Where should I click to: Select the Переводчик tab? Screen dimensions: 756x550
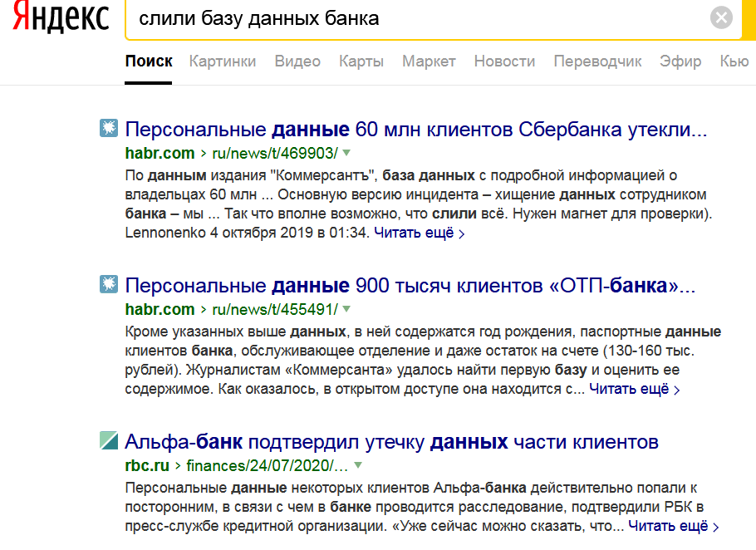[597, 61]
